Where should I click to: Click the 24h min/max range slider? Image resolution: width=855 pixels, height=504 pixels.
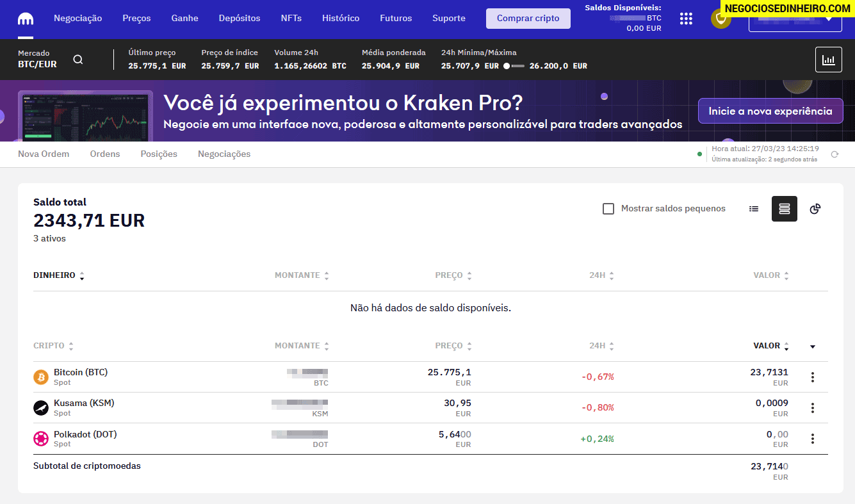click(514, 66)
